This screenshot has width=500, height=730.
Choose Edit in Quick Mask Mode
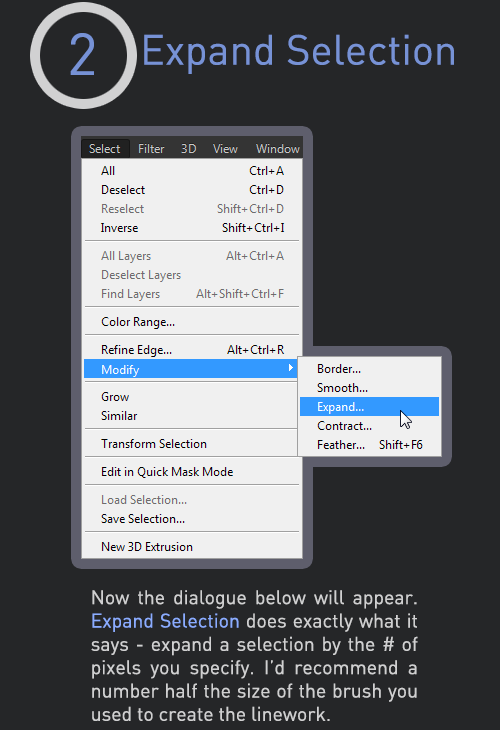192,472
